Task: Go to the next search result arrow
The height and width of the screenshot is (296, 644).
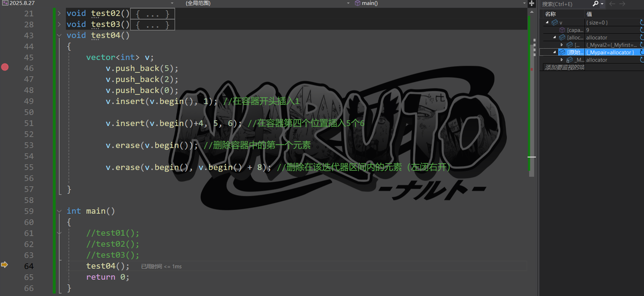Action: click(x=622, y=4)
